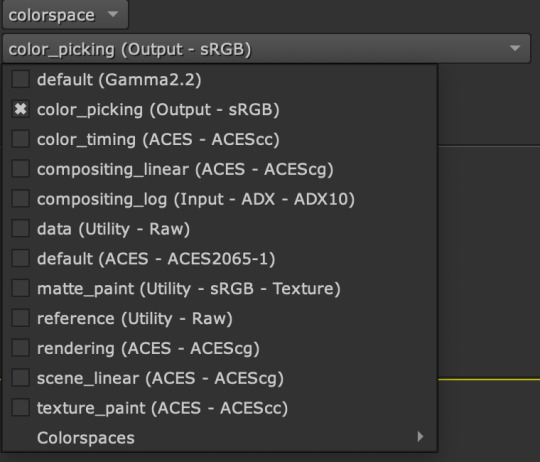Open the Colorspaces submenu arrow
The image size is (540, 462).
[420, 437]
